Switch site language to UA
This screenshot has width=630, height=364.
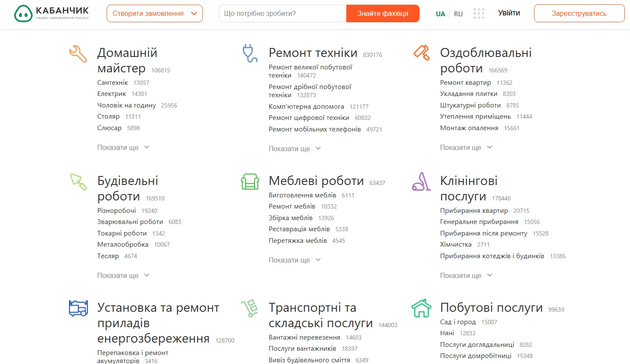coord(440,14)
